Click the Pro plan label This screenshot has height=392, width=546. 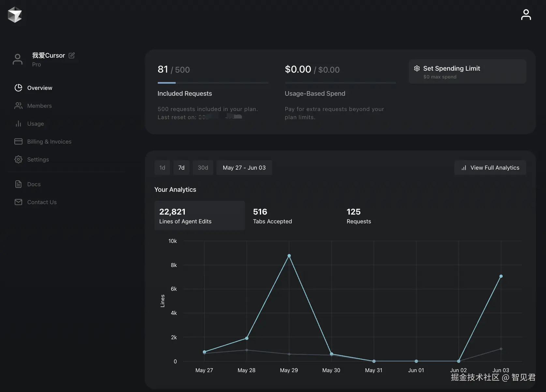pyautogui.click(x=37, y=64)
